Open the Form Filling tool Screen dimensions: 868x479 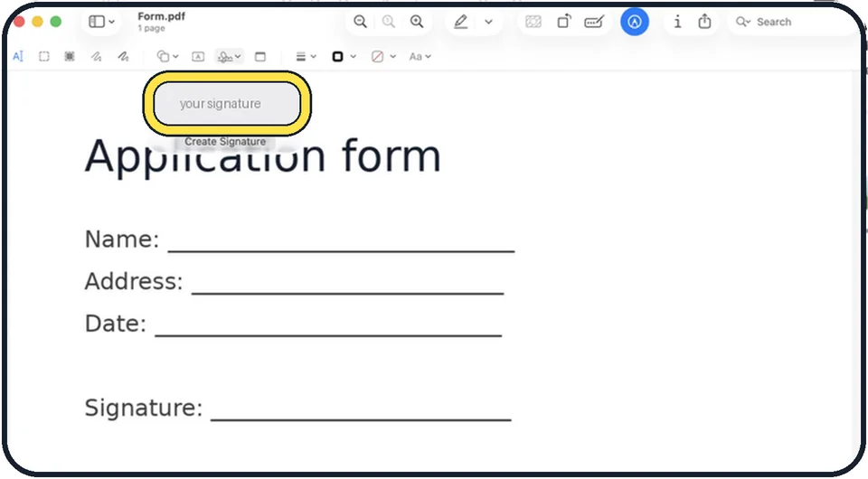593,22
